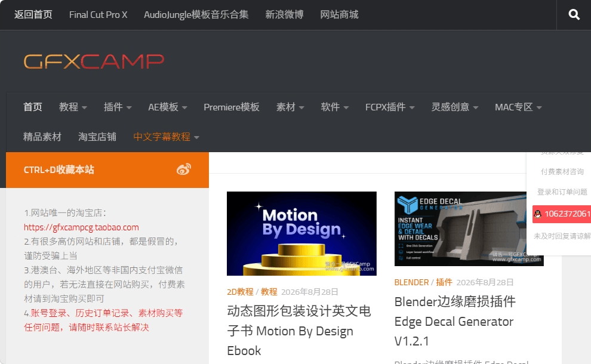This screenshot has height=364, width=591.
Task: Open the 动态图形包装设计英文电子书 article title
Action: tap(299, 331)
